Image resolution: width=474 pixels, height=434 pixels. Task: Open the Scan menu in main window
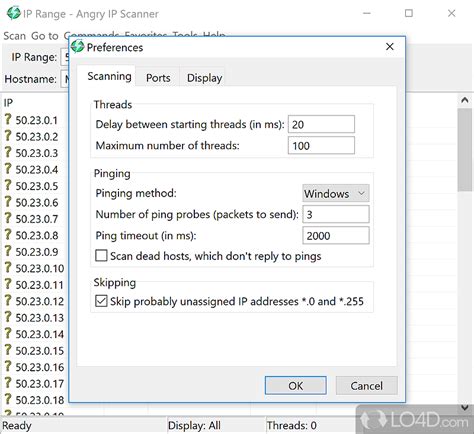pos(15,36)
